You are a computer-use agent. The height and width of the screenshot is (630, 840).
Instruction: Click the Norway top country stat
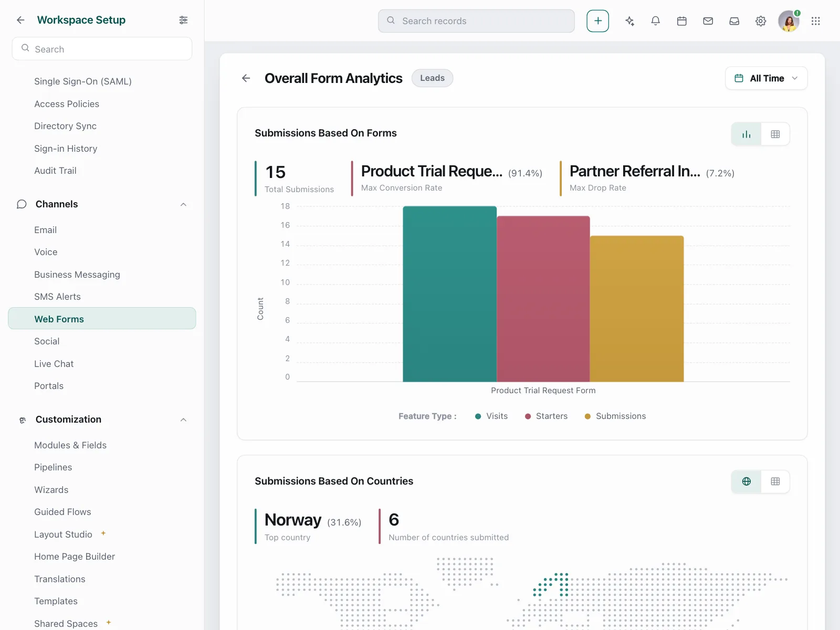pos(308,526)
